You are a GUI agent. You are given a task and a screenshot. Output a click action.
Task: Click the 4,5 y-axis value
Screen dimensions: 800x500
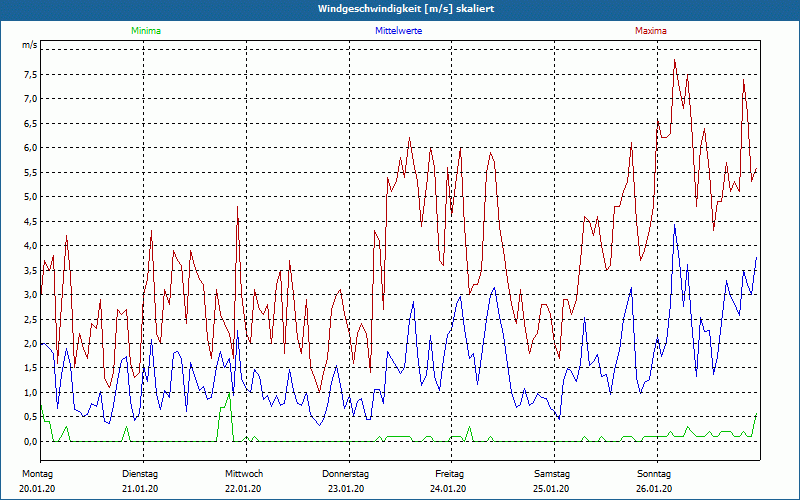pyautogui.click(x=31, y=221)
